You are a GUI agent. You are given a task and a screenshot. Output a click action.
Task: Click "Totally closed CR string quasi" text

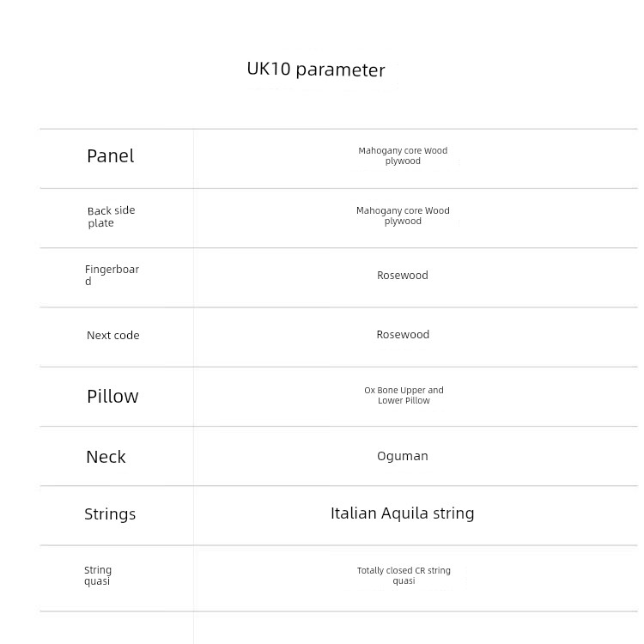(x=404, y=575)
